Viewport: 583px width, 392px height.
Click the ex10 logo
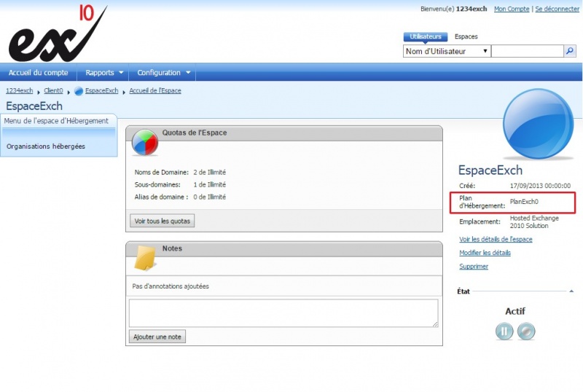[x=57, y=35]
